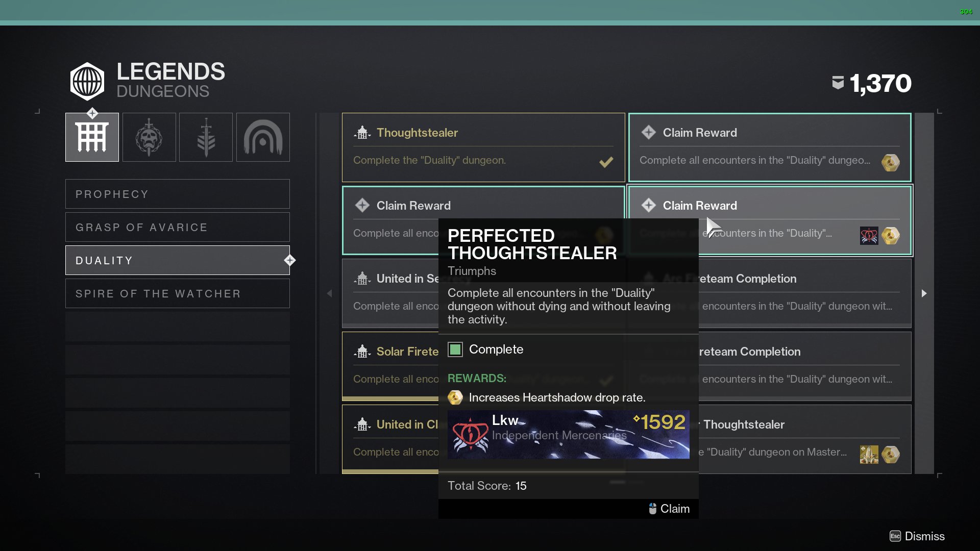
Task: Claim the Perfected Thoughtstealer reward
Action: tap(669, 509)
